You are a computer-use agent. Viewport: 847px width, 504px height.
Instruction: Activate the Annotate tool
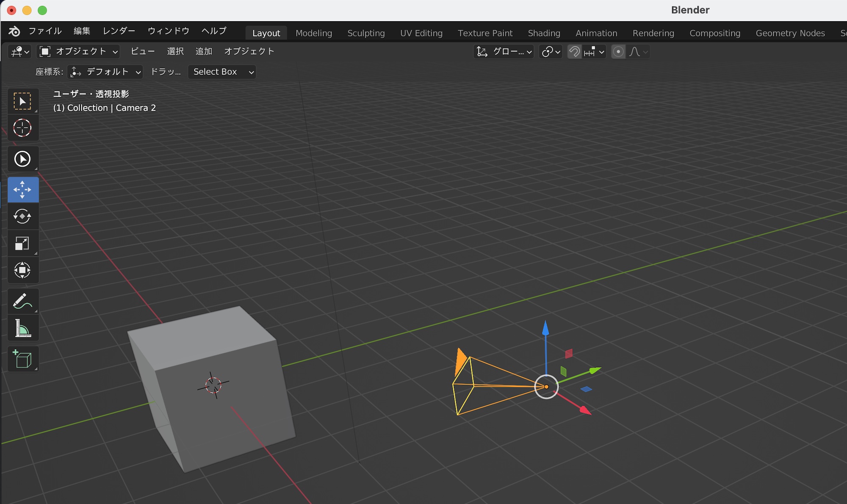tap(23, 301)
